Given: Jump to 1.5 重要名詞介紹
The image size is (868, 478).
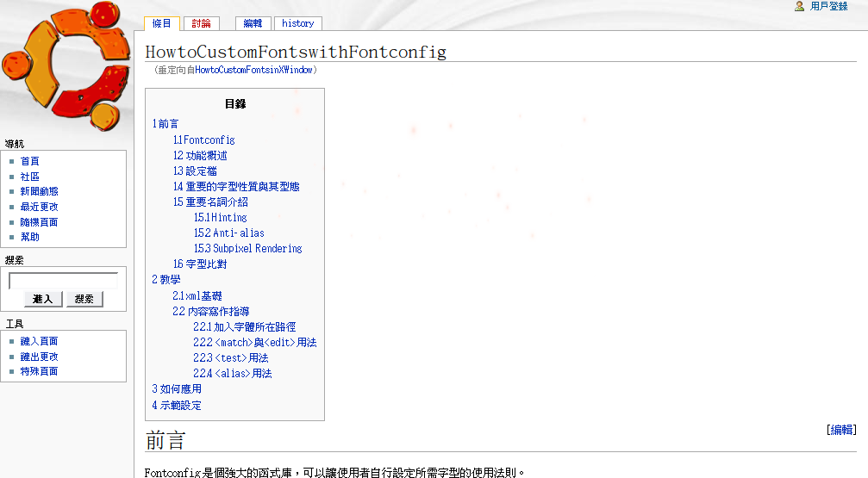Looking at the screenshot, I should tap(211, 202).
